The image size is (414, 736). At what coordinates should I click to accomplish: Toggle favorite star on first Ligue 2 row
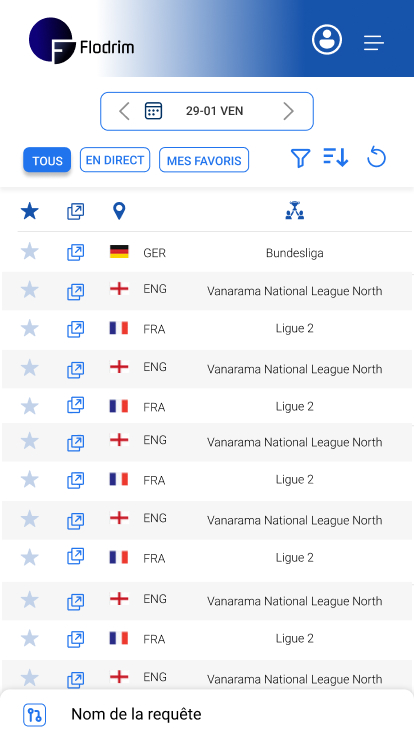(x=30, y=328)
